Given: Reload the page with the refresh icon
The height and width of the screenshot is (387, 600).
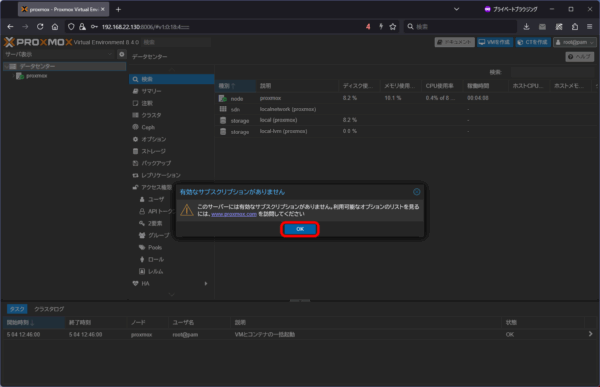Looking at the screenshot, I should coord(40,26).
